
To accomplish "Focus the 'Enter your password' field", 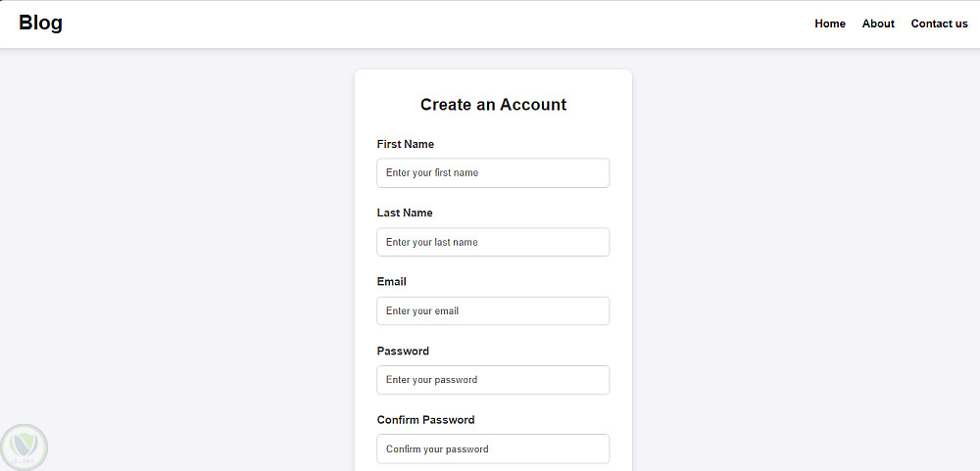I will pos(493,380).
